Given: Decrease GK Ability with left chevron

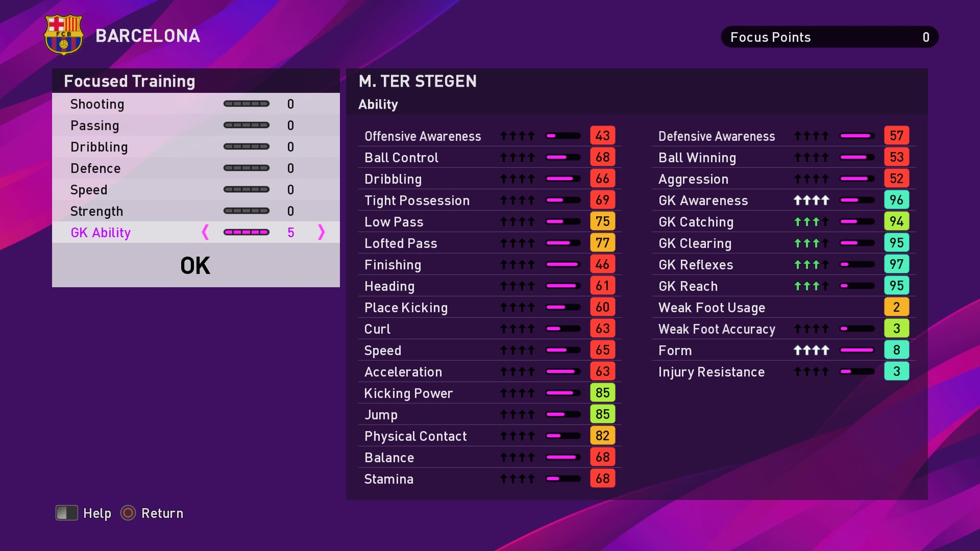Looking at the screenshot, I should point(205,232).
